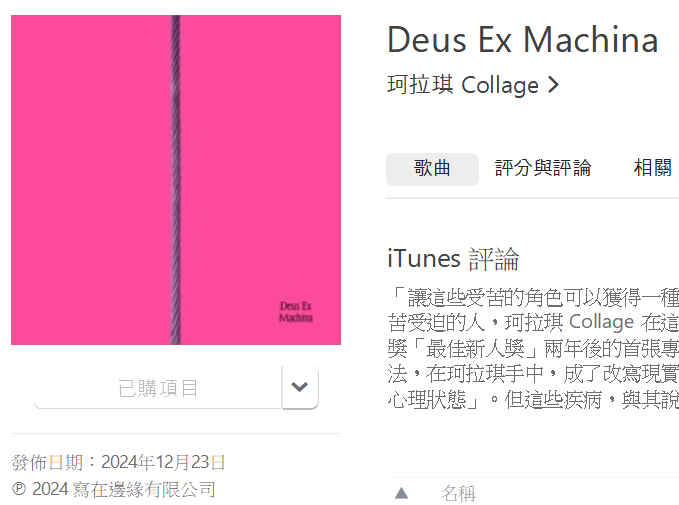Click the Collage link inside the review text
The image size is (679, 505).
pos(601,322)
